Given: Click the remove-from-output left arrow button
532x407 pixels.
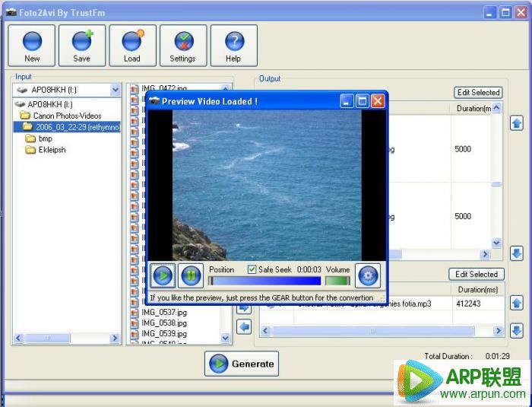Looking at the screenshot, I should point(244,327).
